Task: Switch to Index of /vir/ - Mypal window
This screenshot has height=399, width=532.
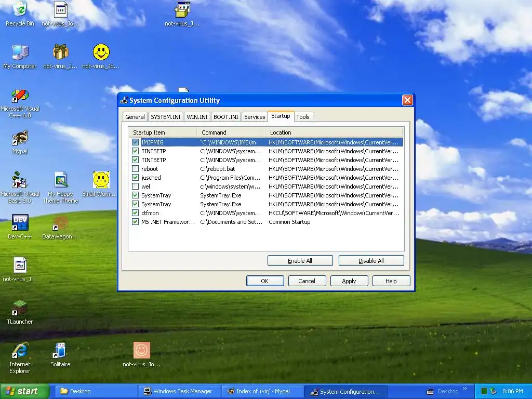Action: pyautogui.click(x=262, y=391)
